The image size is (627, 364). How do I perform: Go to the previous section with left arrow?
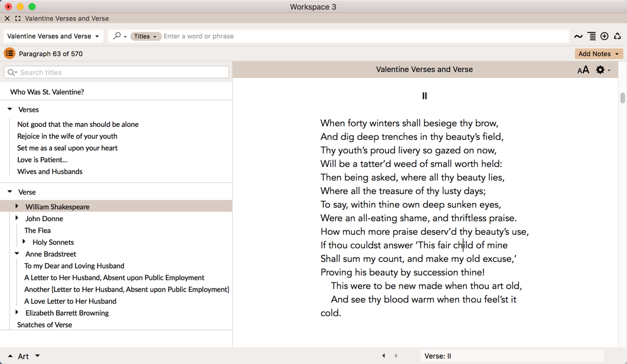click(x=384, y=356)
